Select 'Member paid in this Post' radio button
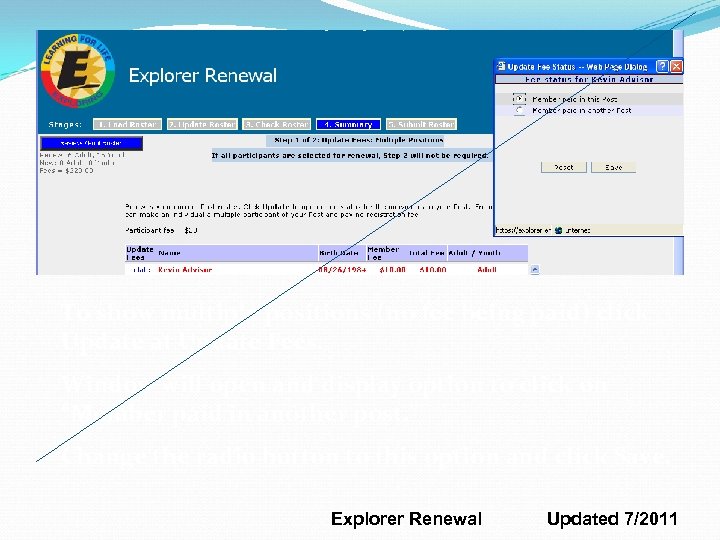 [519, 99]
